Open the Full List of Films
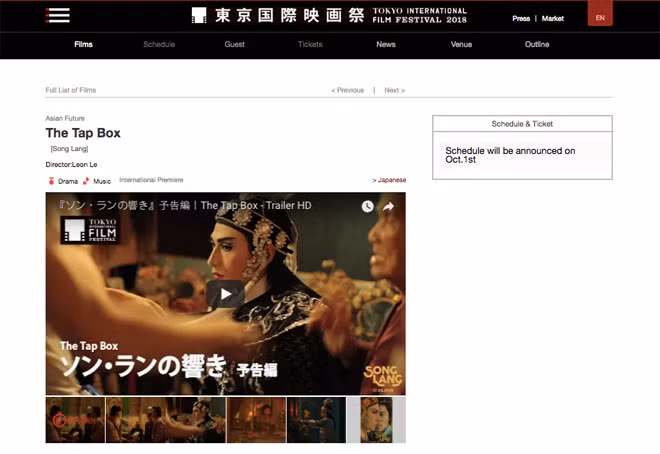This screenshot has width=660, height=454. coord(73,90)
